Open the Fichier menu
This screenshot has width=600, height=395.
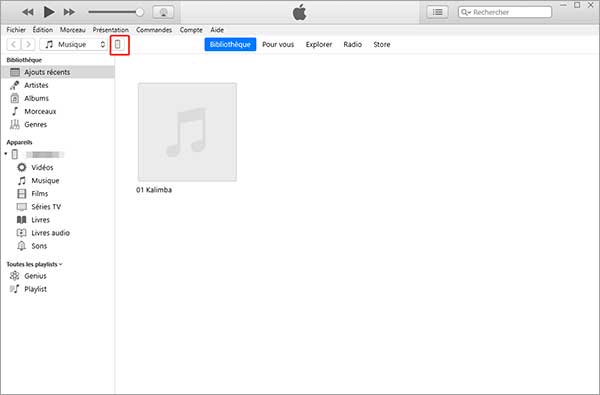click(x=16, y=30)
